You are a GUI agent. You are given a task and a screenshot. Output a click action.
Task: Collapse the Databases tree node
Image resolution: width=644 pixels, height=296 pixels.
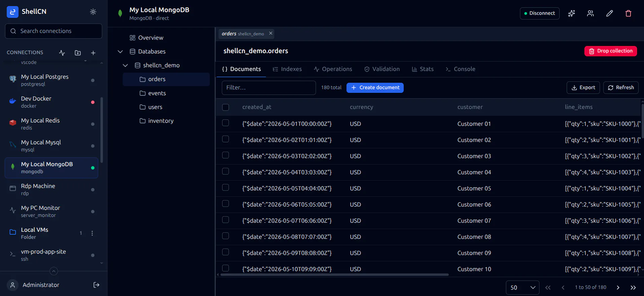pos(120,51)
